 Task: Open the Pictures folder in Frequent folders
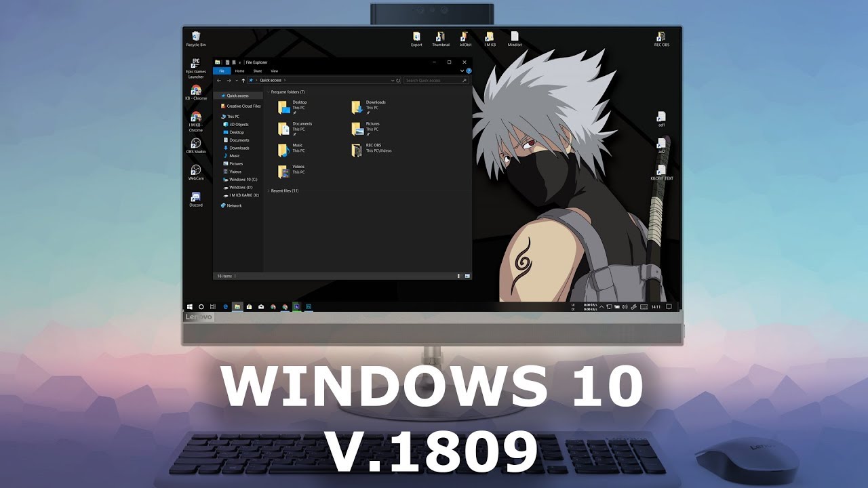click(x=366, y=129)
